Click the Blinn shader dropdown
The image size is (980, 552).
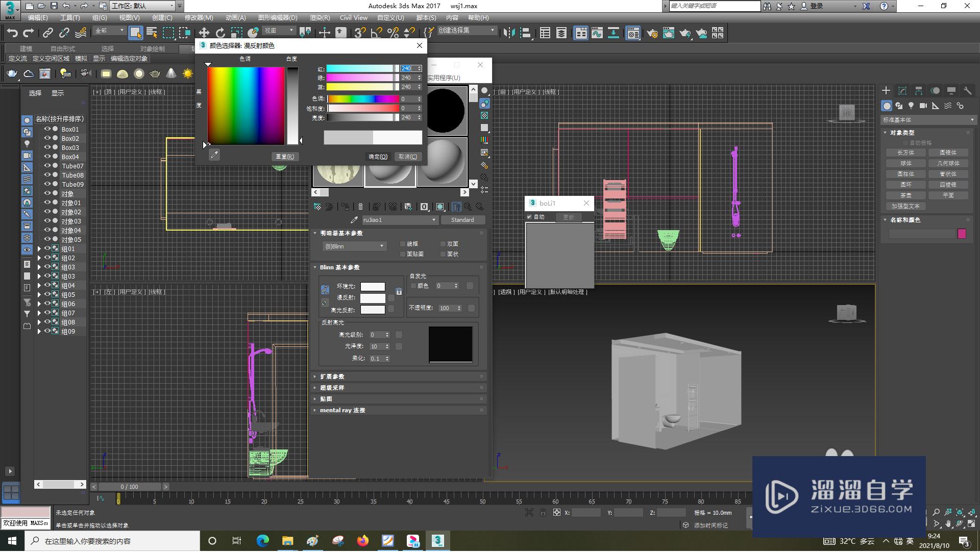click(353, 246)
